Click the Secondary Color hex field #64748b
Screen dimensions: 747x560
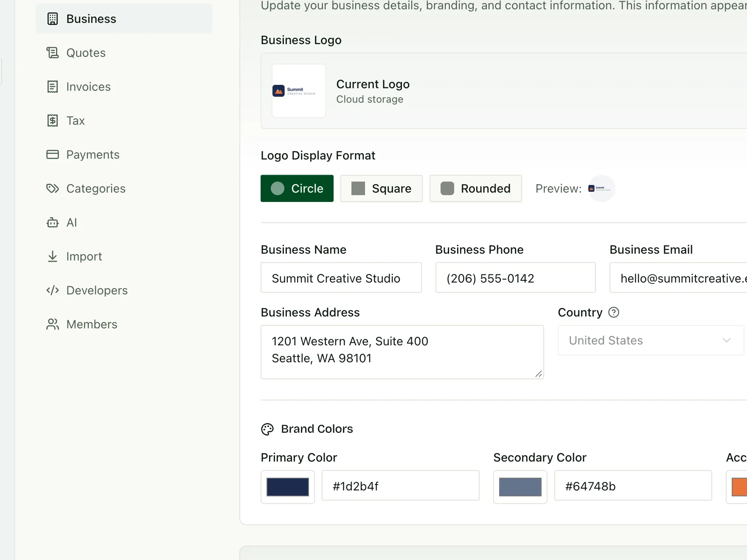[x=633, y=485]
